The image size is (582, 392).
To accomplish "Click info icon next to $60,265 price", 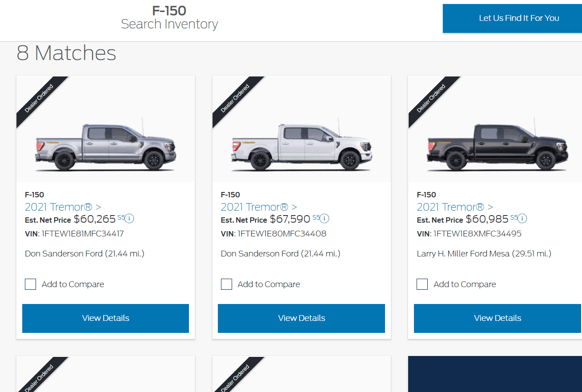I will (x=129, y=218).
